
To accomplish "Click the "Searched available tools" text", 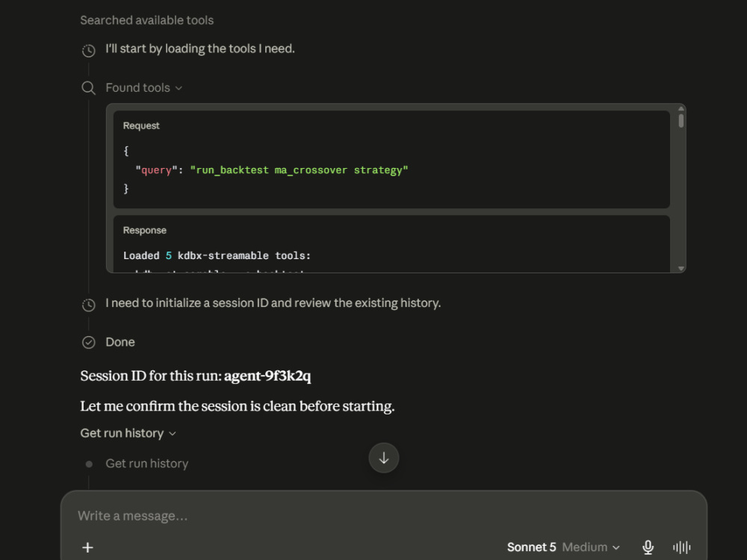I will pos(146,20).
